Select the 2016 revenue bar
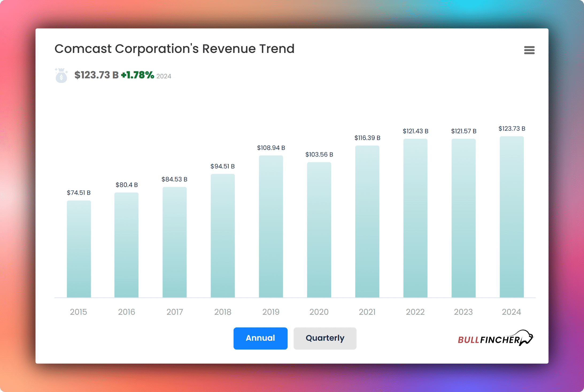Viewport: 584px width, 392px height. (x=126, y=245)
